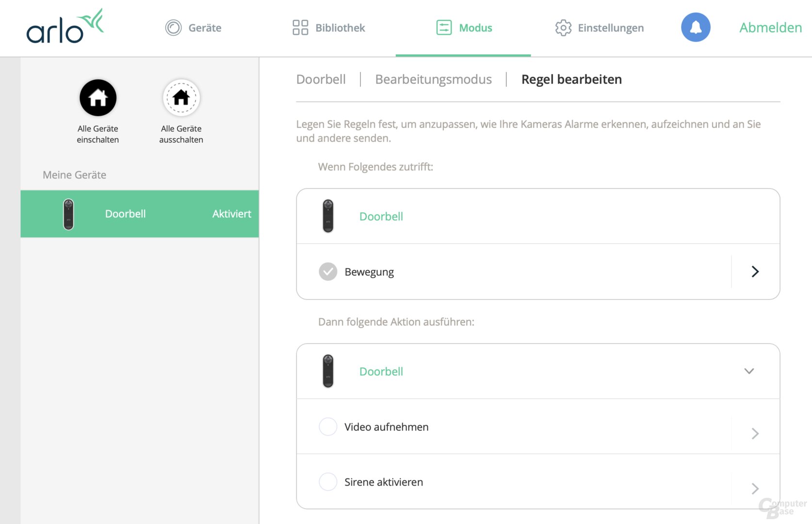Image resolution: width=812 pixels, height=524 pixels.
Task: Enable the Sirene aktivieren option
Action: coord(328,482)
